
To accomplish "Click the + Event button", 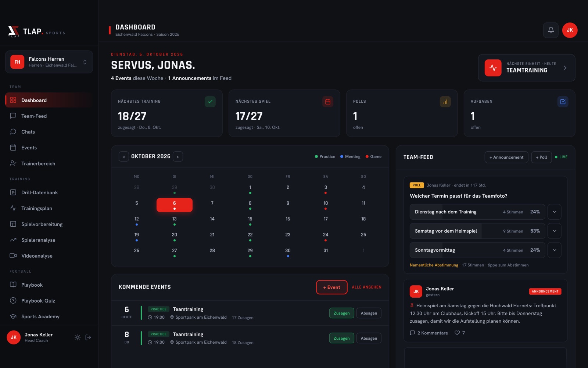I will coord(331,287).
